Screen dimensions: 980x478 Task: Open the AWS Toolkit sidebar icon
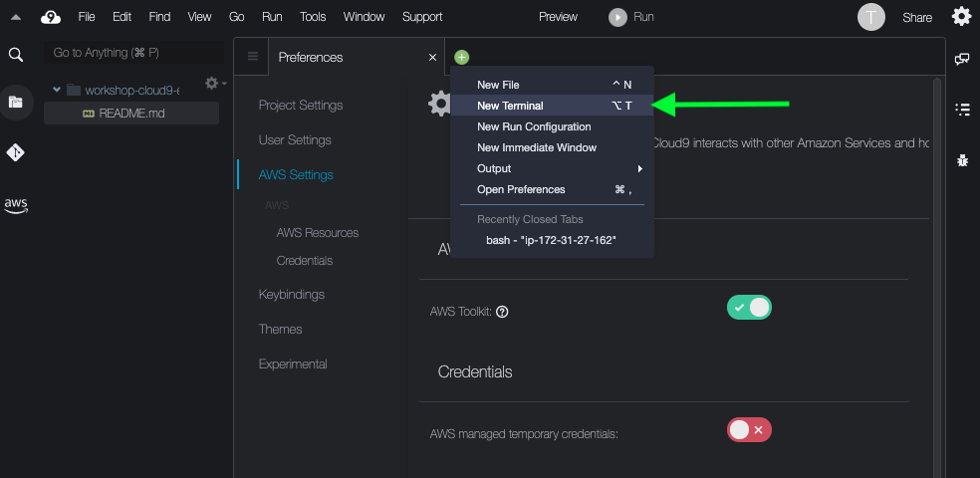coord(16,205)
